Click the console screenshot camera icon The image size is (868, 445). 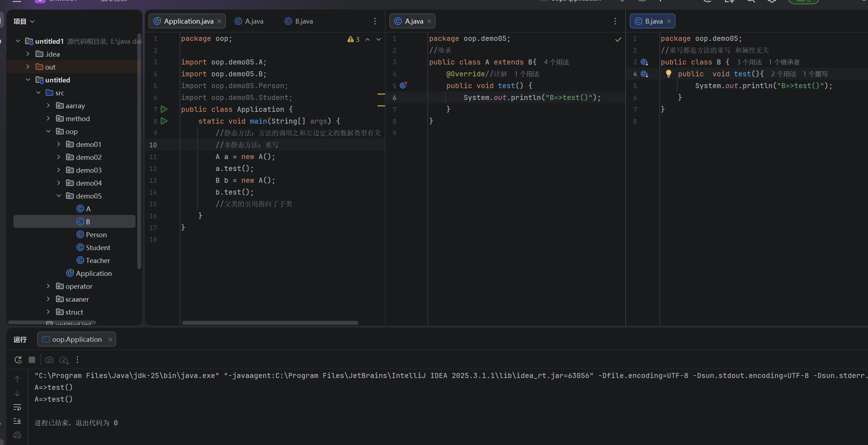coord(49,360)
